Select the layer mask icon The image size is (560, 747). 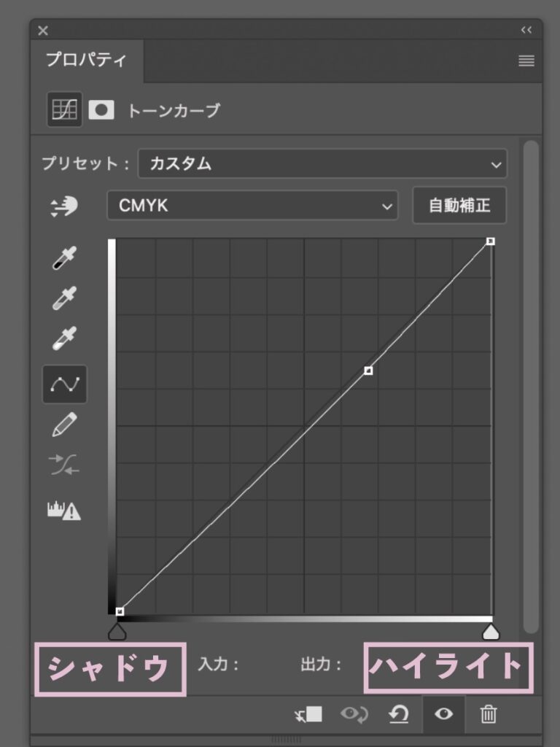(101, 110)
